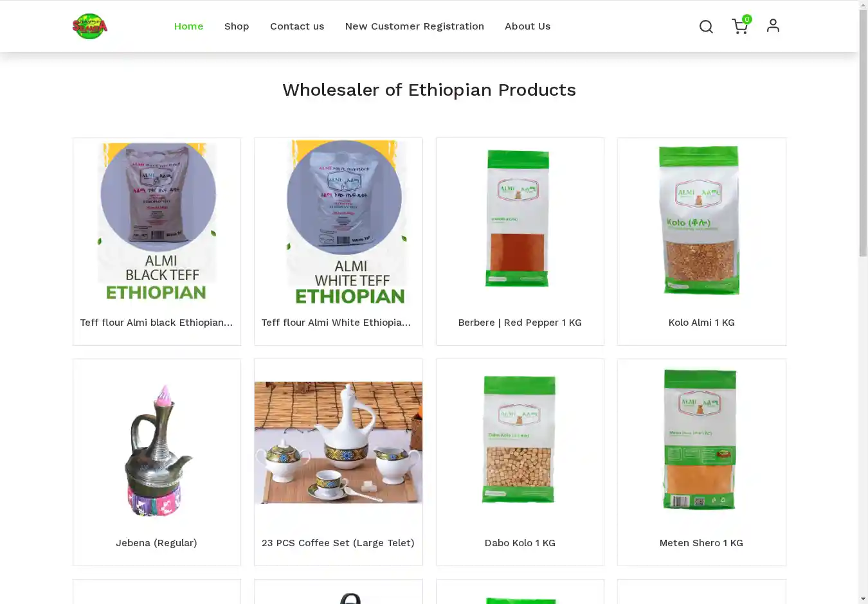The image size is (868, 604).
Task: Select the 23 PCS Coffee Set photo
Action: [x=338, y=443]
